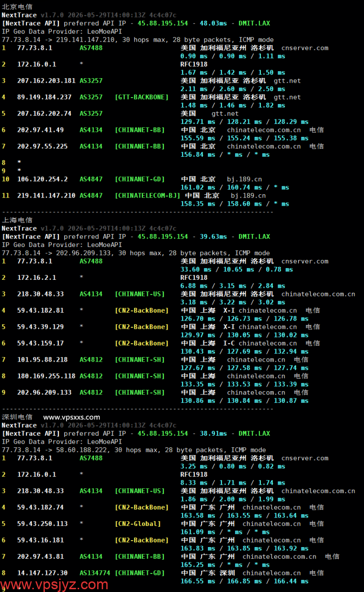The height and width of the screenshot is (592, 364).
Task: Select the 166.55 ms latency value
Action: tap(198, 581)
